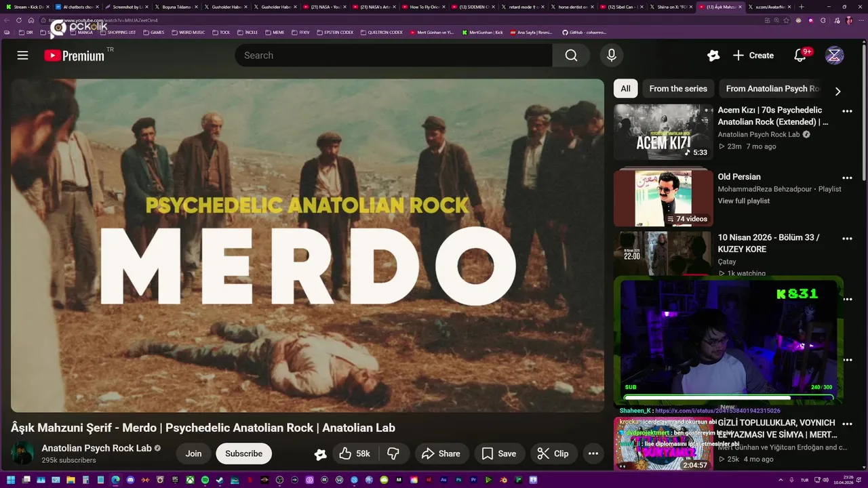The image size is (868, 488).
Task: Open the Çatay channel name
Action: click(727, 262)
